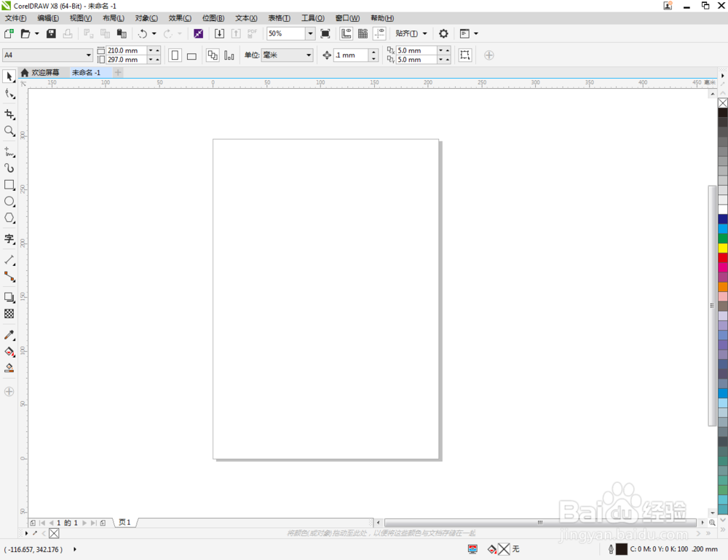Select the Shape edit tool
Screen dimensions: 728x560
(9, 94)
